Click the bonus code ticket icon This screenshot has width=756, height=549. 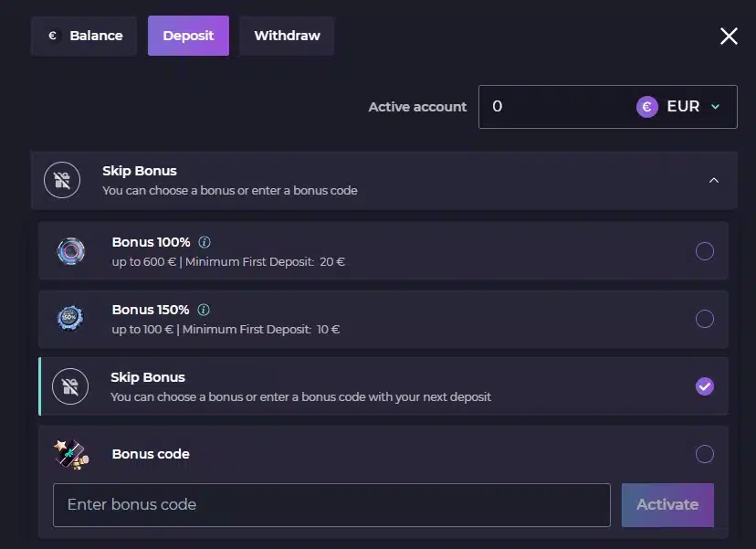71,454
